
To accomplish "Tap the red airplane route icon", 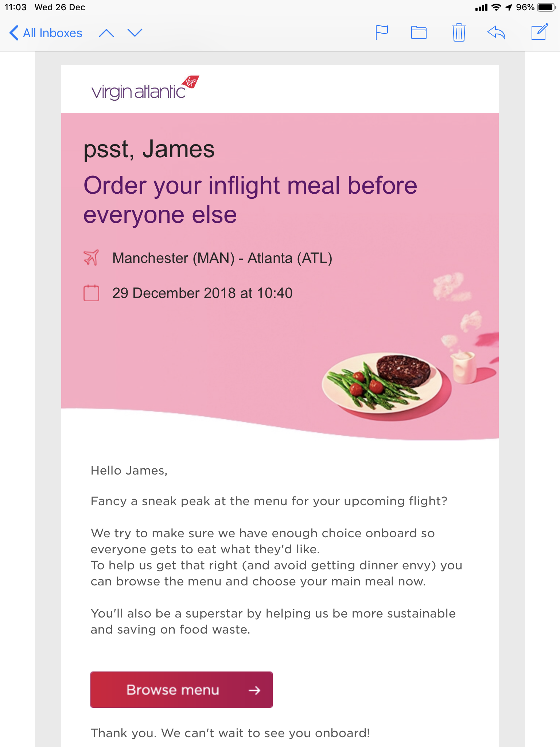I will [x=91, y=258].
